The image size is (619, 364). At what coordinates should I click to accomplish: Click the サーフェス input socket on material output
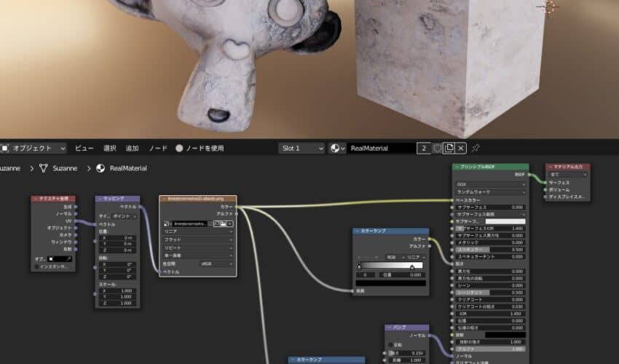pyautogui.click(x=545, y=183)
